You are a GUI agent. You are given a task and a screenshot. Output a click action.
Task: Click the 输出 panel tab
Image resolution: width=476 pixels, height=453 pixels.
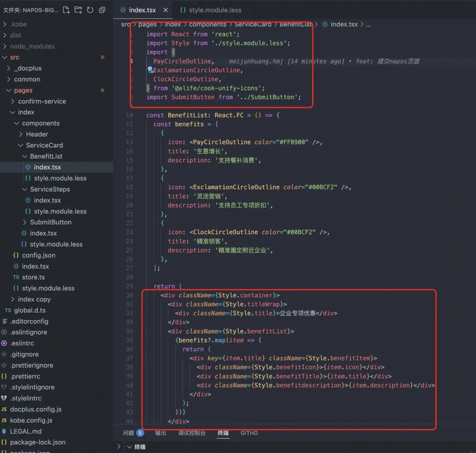161,433
